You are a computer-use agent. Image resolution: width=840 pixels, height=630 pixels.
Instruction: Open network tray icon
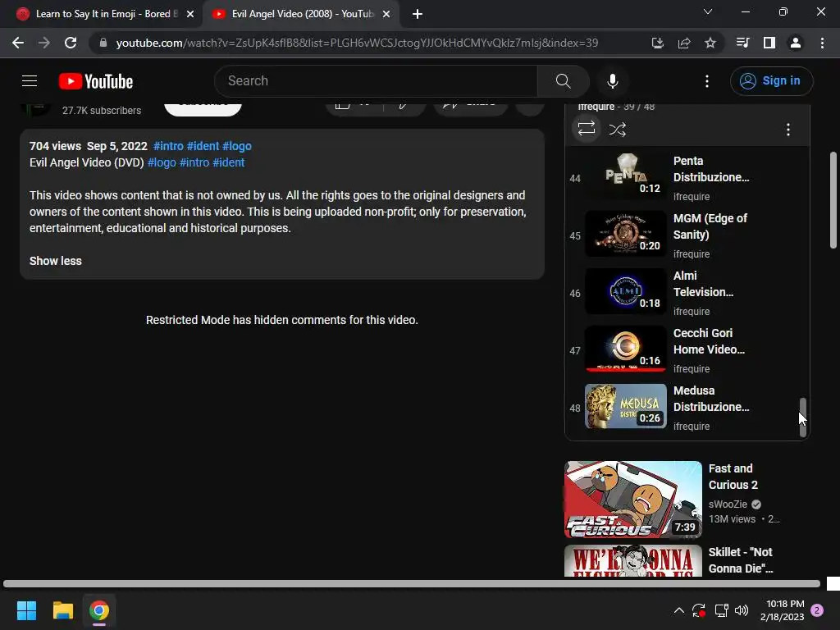pos(721,610)
